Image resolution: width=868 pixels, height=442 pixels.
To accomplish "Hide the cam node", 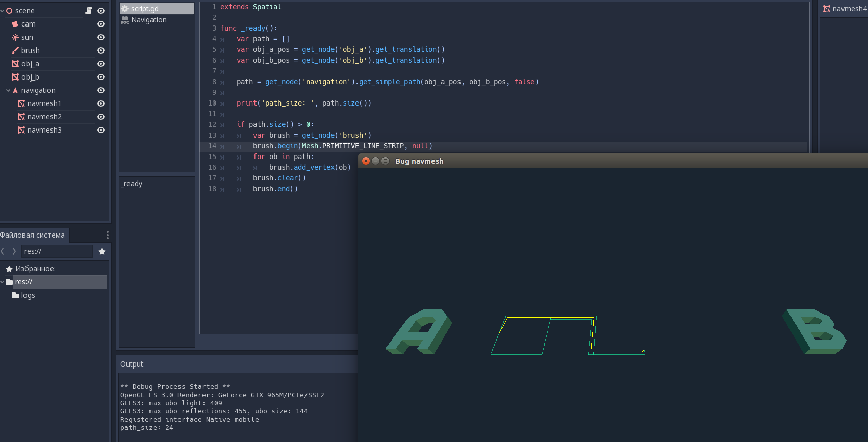I will 101,24.
